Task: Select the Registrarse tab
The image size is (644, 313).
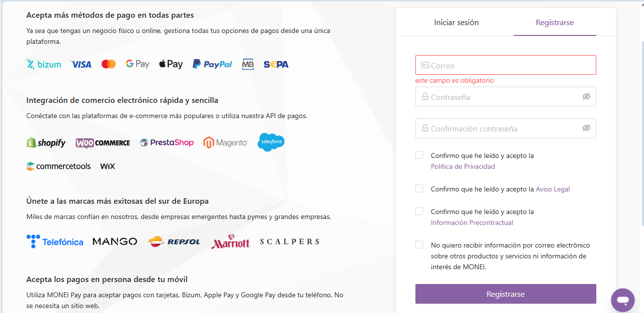Action: (555, 23)
